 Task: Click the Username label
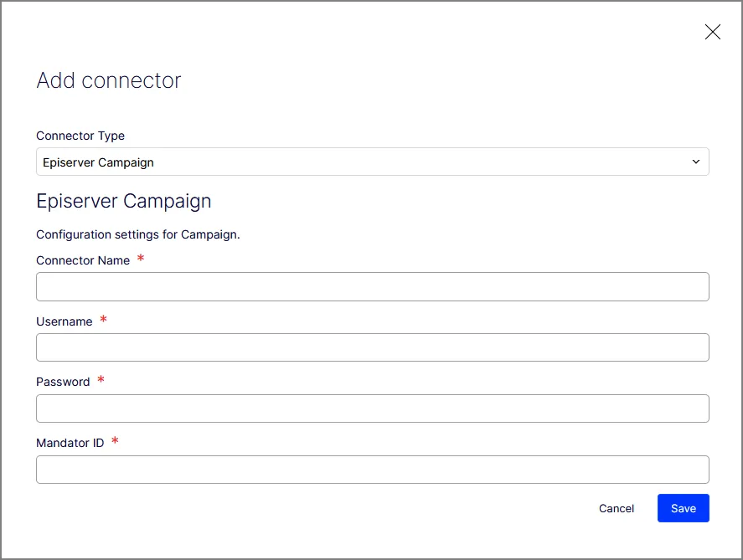click(x=64, y=321)
